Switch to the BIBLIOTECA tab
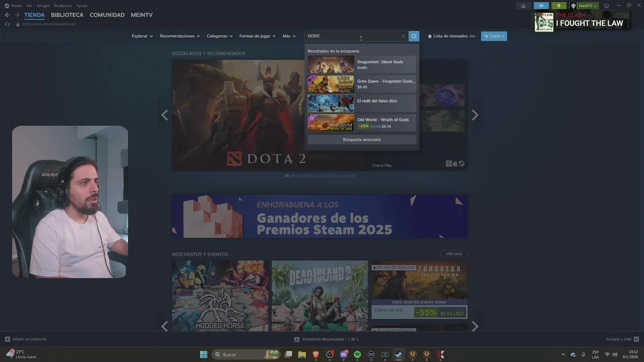The width and height of the screenshot is (644, 362). [67, 15]
